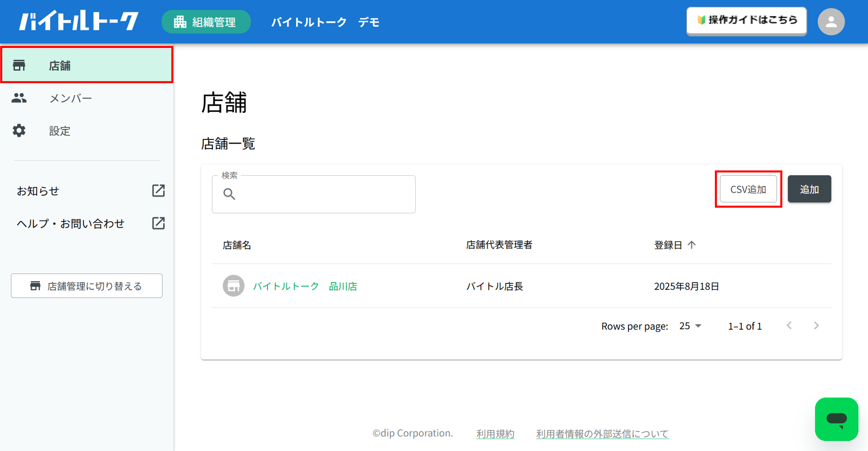The width and height of the screenshot is (868, 451).
Task: Go to previous page arrow
Action: coord(789,325)
